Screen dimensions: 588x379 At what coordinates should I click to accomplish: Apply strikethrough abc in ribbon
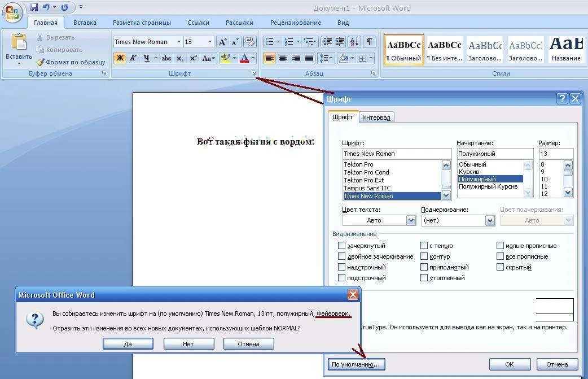(166, 58)
